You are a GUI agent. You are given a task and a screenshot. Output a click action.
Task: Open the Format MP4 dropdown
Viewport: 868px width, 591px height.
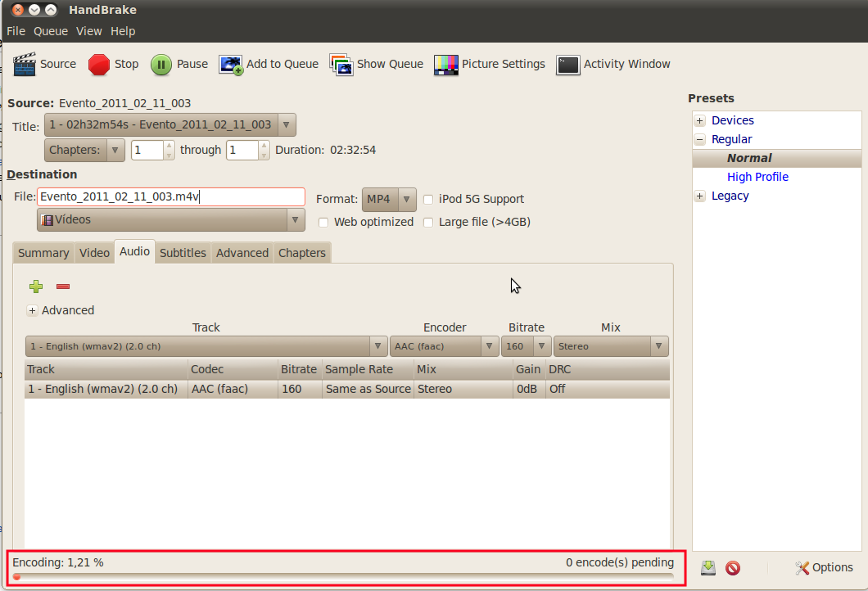[389, 199]
